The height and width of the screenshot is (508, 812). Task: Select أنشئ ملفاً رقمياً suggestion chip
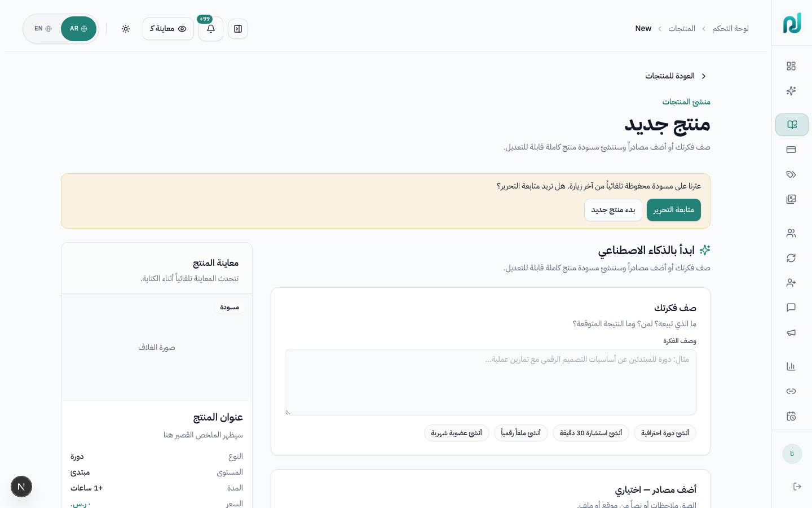(x=521, y=433)
